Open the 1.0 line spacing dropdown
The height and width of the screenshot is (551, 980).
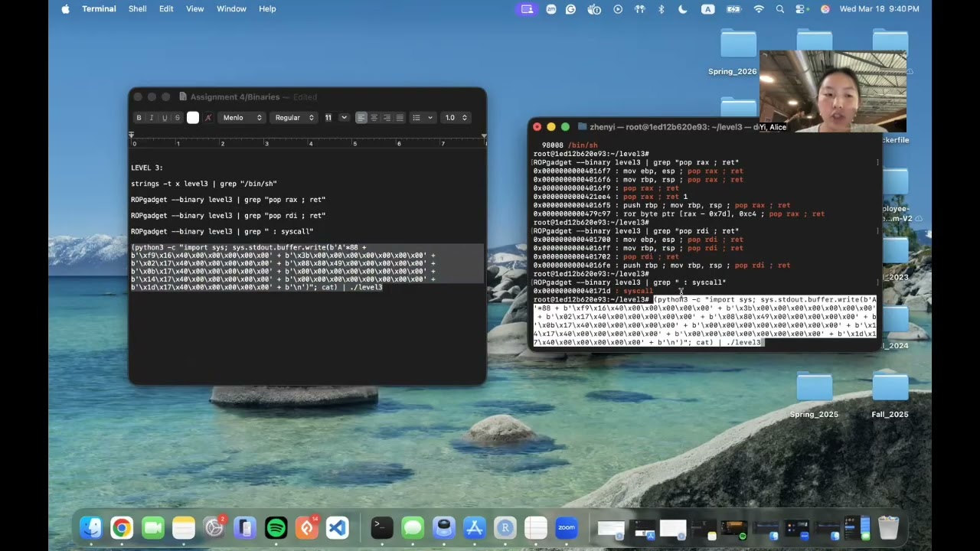click(456, 118)
